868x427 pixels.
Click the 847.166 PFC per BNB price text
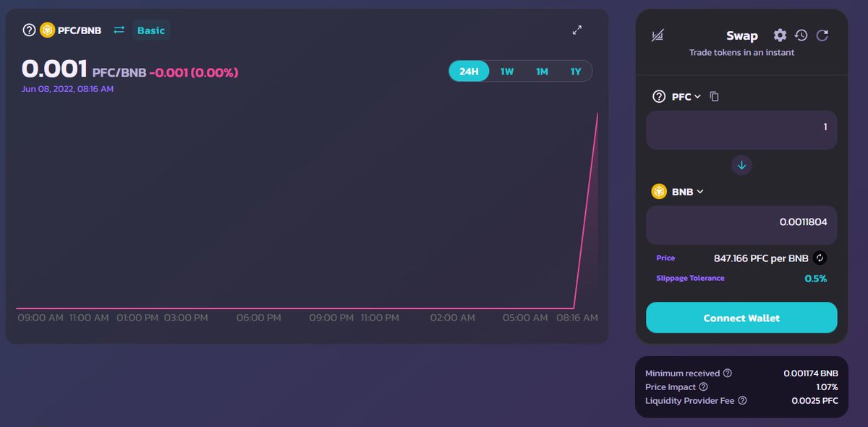(761, 258)
